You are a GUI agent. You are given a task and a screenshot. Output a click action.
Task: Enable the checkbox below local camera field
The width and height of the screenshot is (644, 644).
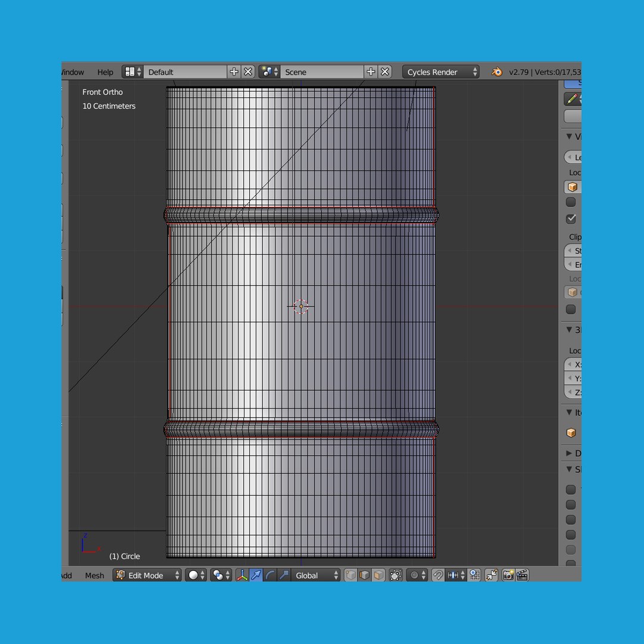pos(571,309)
